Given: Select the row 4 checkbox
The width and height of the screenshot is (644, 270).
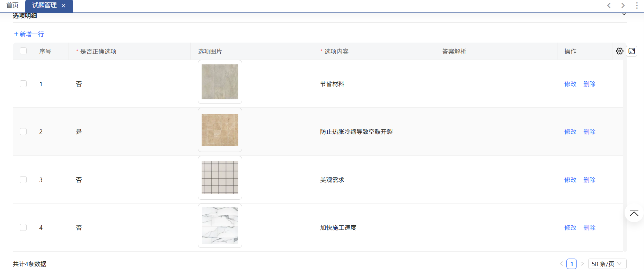Looking at the screenshot, I should click(x=23, y=227).
